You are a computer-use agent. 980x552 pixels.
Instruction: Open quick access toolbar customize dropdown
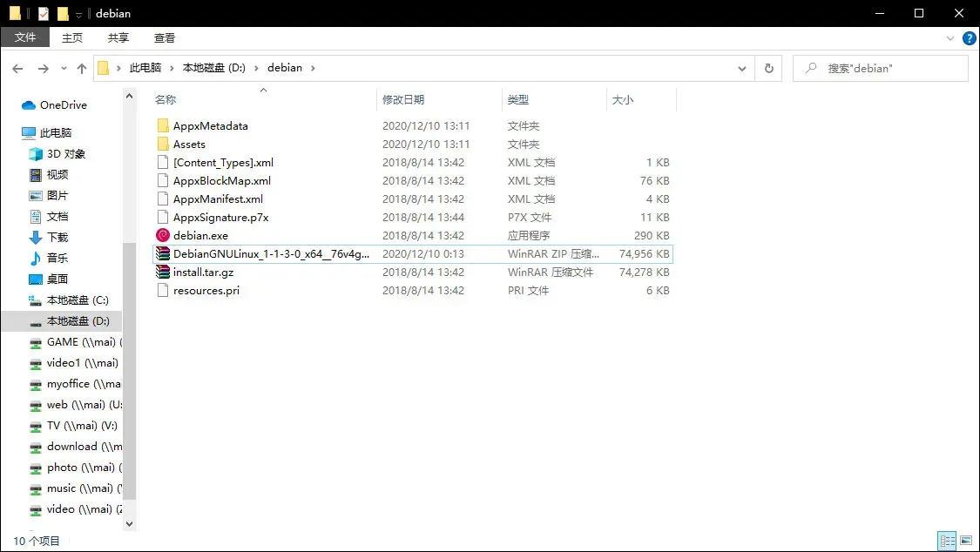tap(78, 14)
